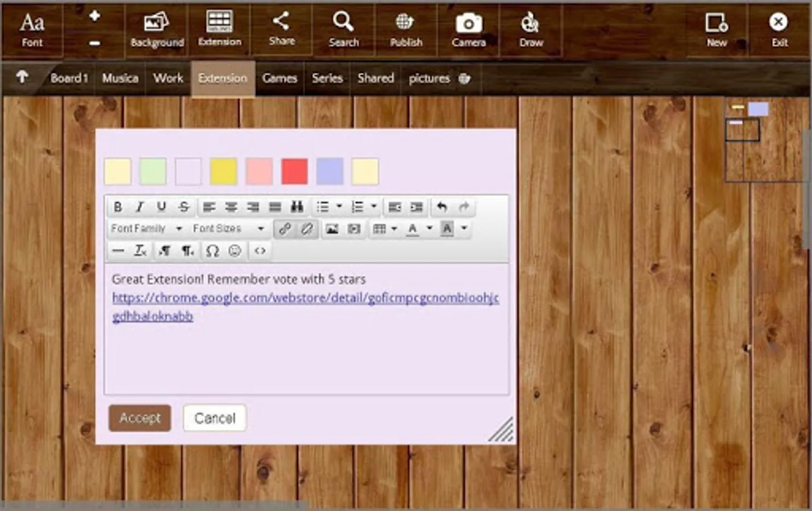Screen dimensions: 812x511
Task: Open the Shared board tab
Action: tap(376, 78)
